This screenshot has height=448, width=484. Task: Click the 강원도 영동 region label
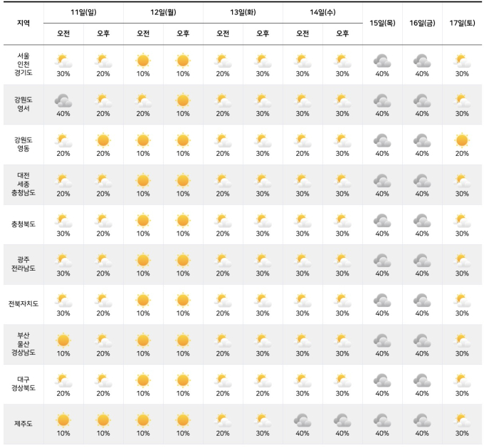coord(23,144)
